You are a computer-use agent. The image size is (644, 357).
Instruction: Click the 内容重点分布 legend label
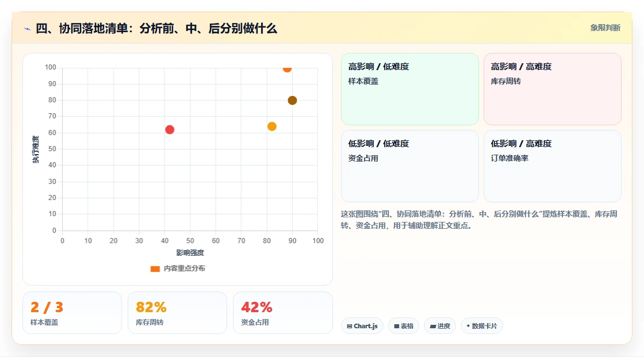coord(184,268)
